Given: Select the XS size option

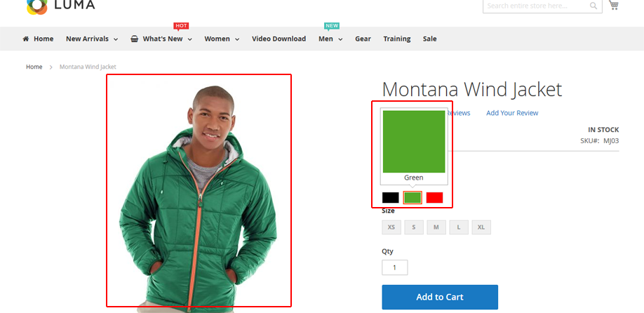Looking at the screenshot, I should point(391,227).
